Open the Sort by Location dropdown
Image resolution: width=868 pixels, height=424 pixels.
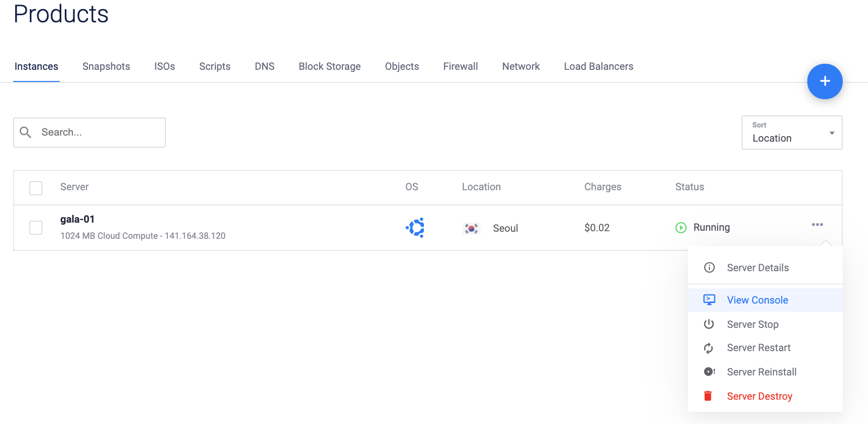tap(792, 133)
